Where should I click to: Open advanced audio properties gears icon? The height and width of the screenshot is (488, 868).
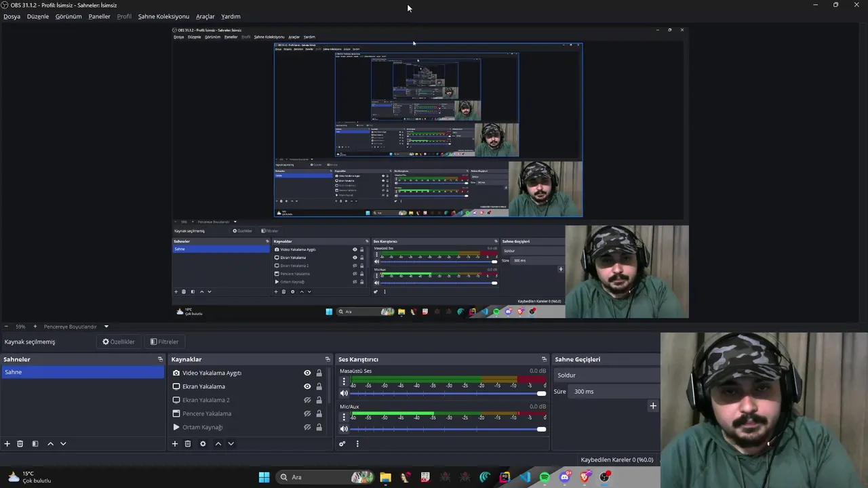point(342,444)
